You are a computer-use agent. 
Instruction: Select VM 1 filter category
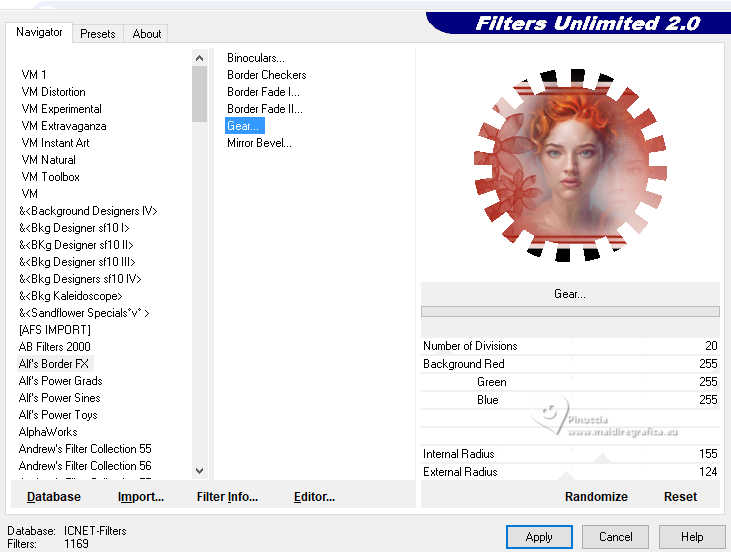[34, 75]
